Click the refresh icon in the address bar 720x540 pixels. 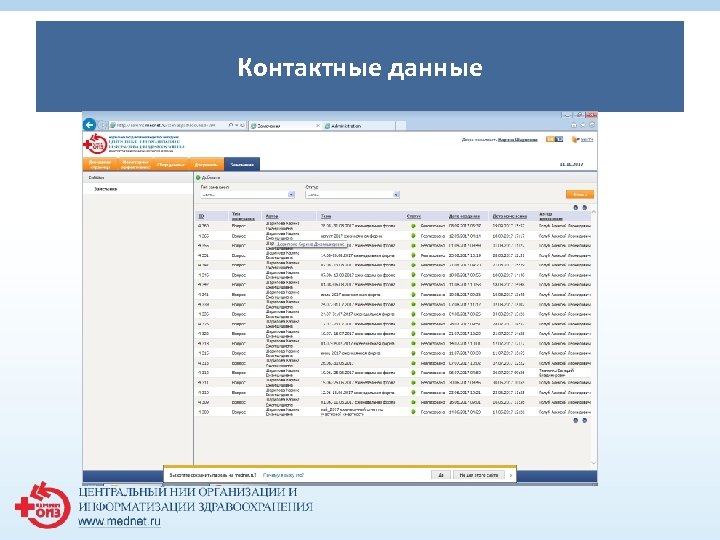(242, 125)
